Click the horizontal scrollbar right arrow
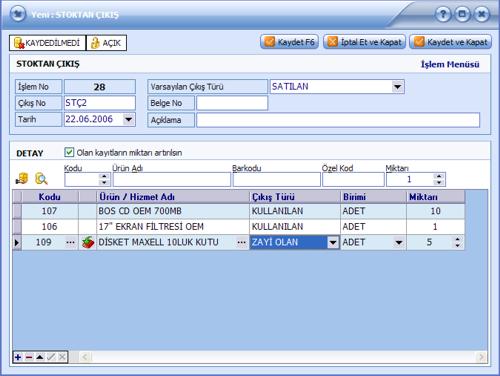 pos(482,357)
